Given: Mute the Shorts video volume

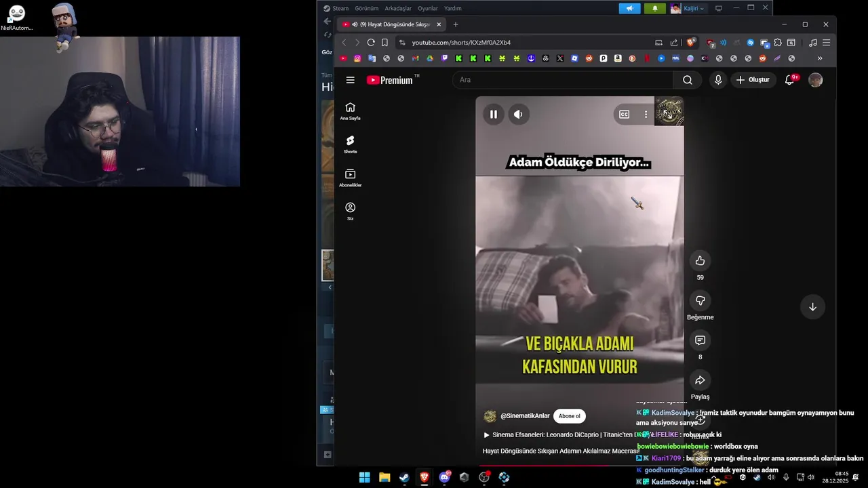Looking at the screenshot, I should click(518, 115).
